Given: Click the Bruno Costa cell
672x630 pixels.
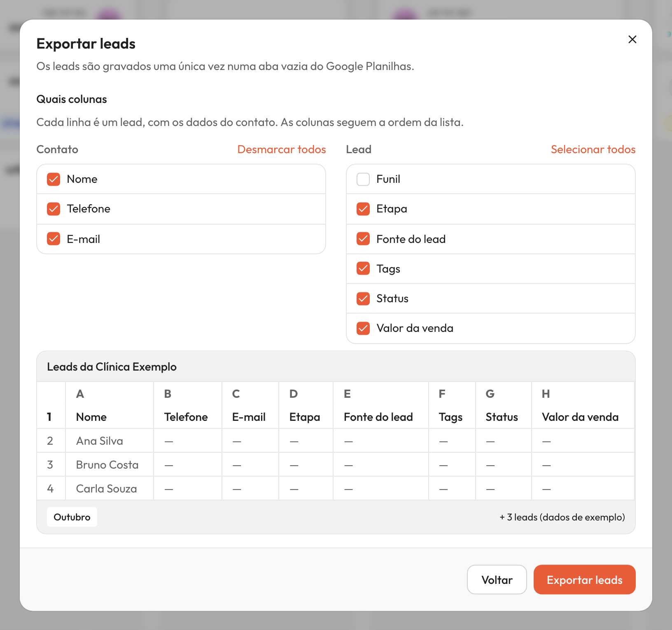Looking at the screenshot, I should tap(110, 464).
